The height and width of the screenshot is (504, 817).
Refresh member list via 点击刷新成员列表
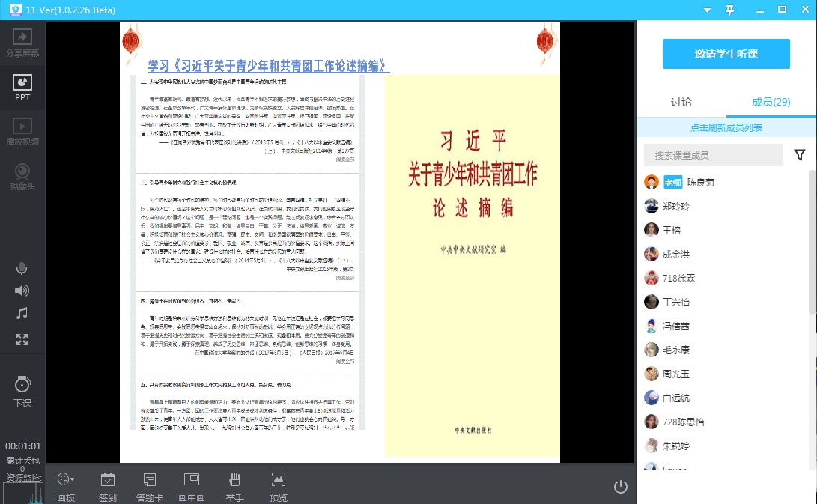[x=726, y=128]
